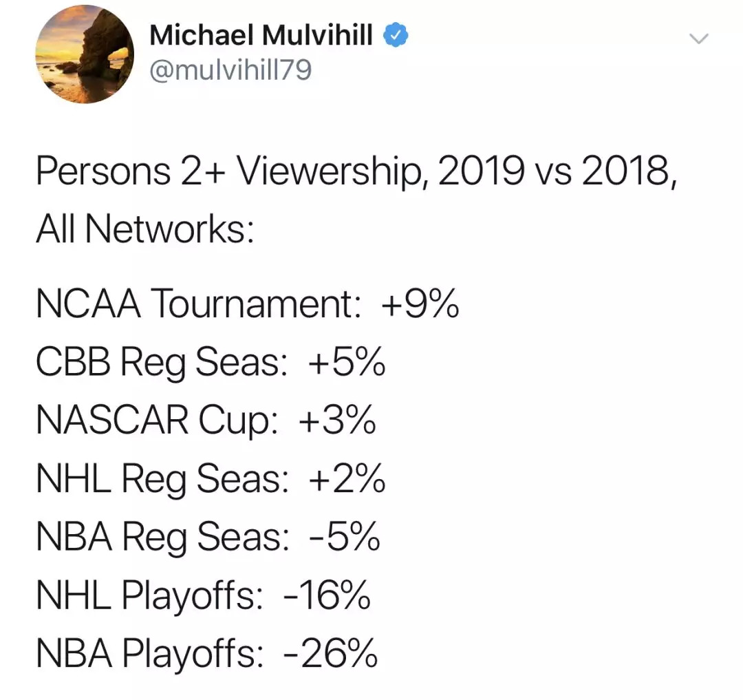Screen dimensions: 743x700
Task: Click the 'Persons 2+ Viewership' heading line
Action: (x=356, y=171)
